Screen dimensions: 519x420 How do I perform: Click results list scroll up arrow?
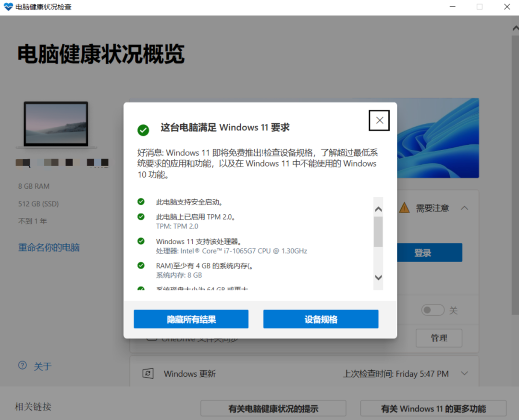coord(378,209)
